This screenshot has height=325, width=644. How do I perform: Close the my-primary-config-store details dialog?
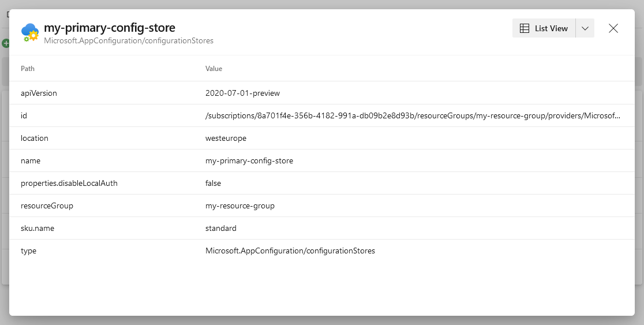tap(613, 28)
